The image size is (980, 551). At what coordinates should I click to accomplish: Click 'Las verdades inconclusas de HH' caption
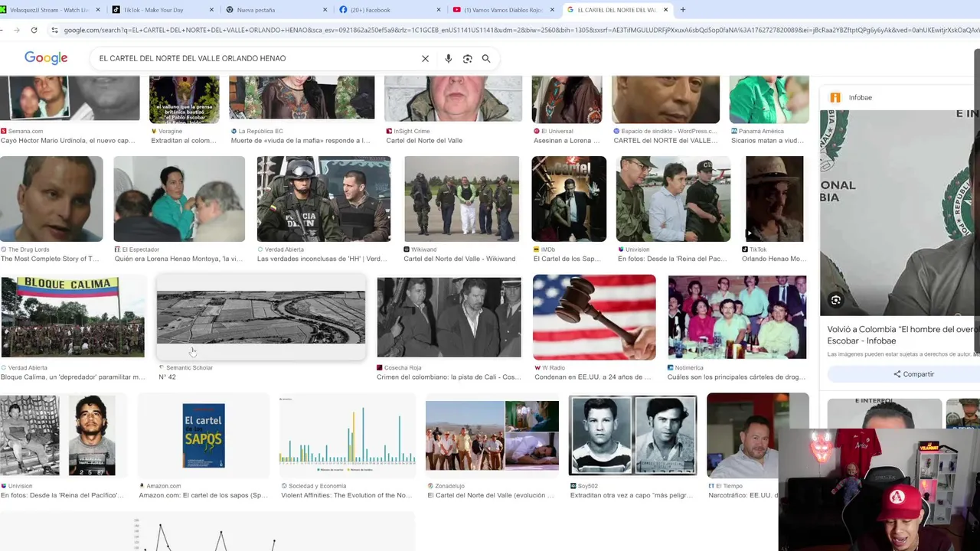coord(322,259)
